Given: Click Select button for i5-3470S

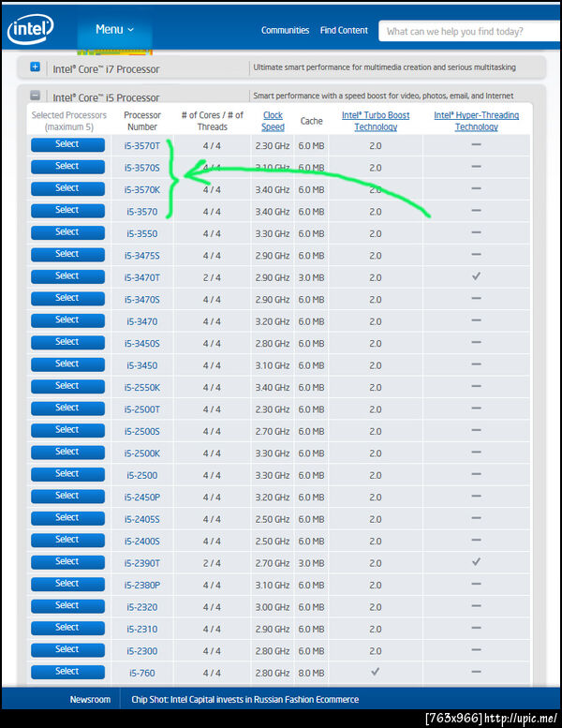Looking at the screenshot, I should (x=67, y=299).
